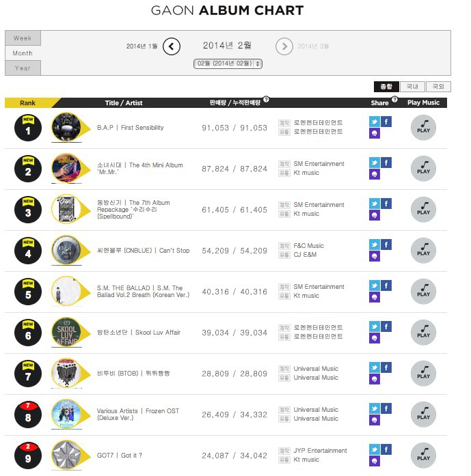Open help icon beside the sales column header

[x=266, y=99]
